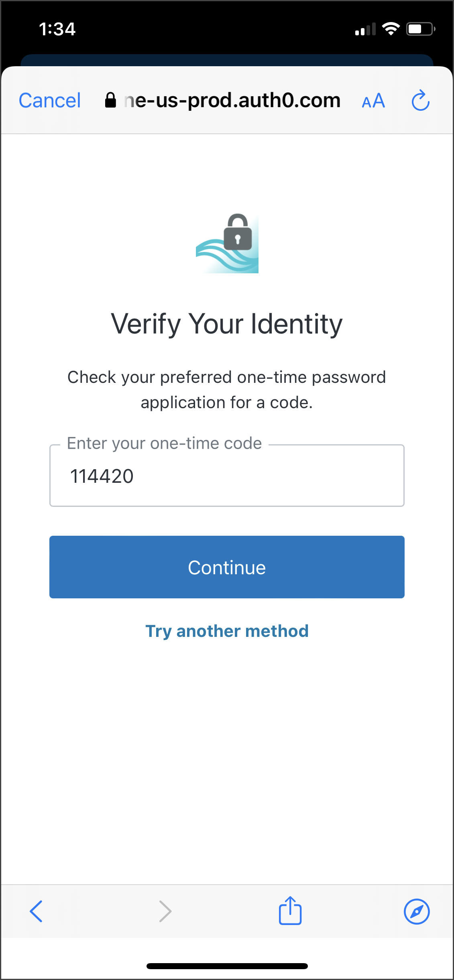
Task: Tap the forward chevron arrow
Action: (x=165, y=911)
